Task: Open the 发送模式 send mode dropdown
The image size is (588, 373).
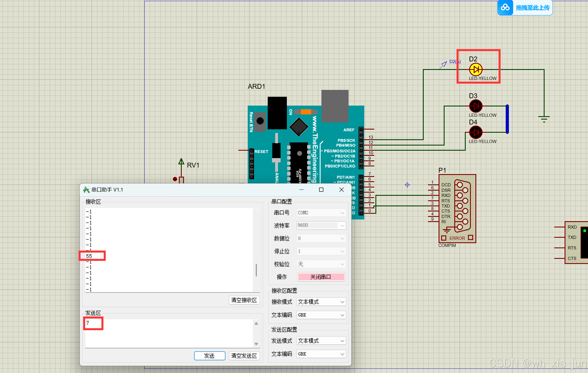Action: point(321,341)
